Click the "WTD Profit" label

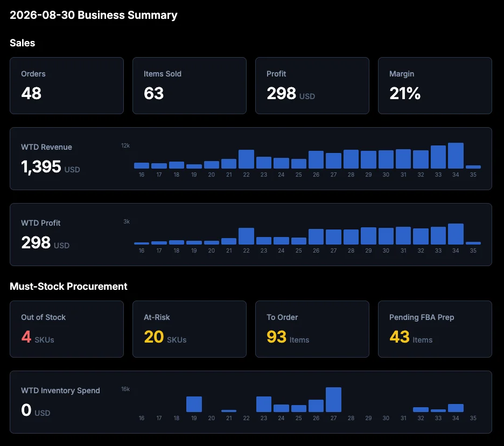pos(40,223)
